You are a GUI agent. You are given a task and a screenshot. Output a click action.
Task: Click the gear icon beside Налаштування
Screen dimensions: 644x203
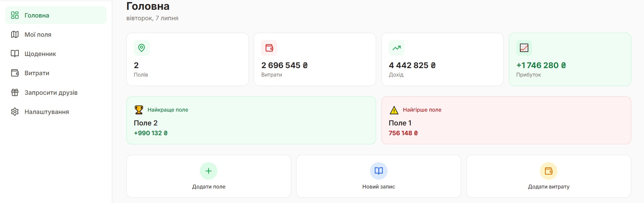(15, 112)
